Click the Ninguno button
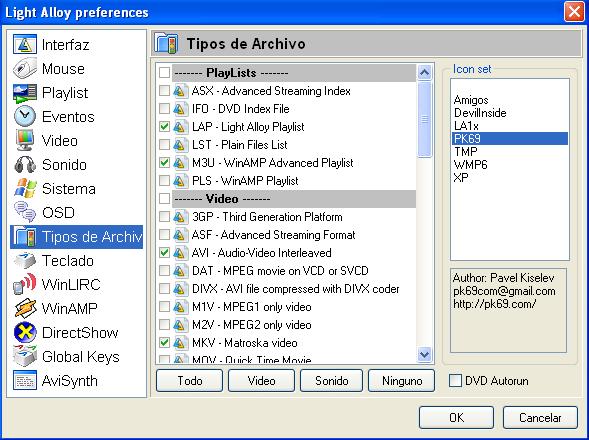 tap(402, 381)
